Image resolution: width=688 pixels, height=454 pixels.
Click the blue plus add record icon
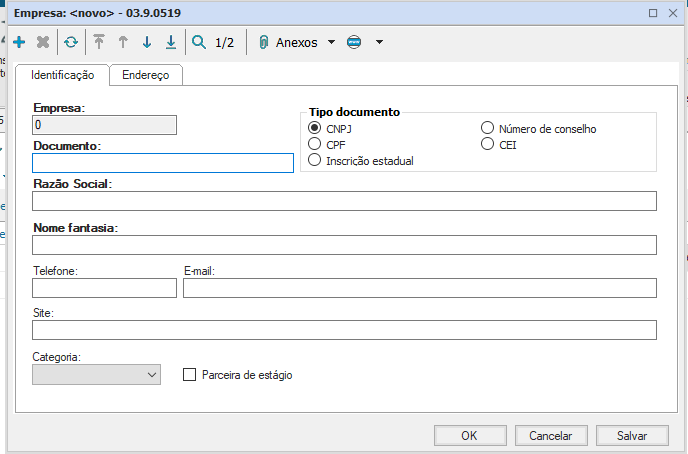pos(19,43)
